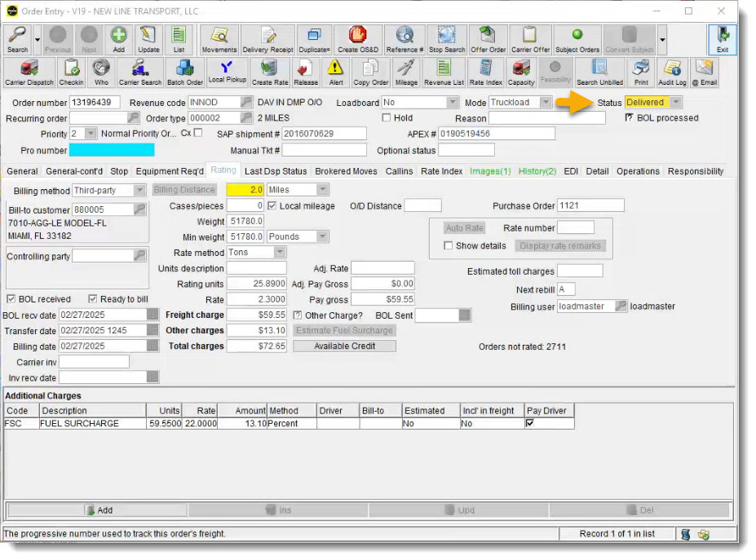Click the Duplicate order icon

pos(314,39)
